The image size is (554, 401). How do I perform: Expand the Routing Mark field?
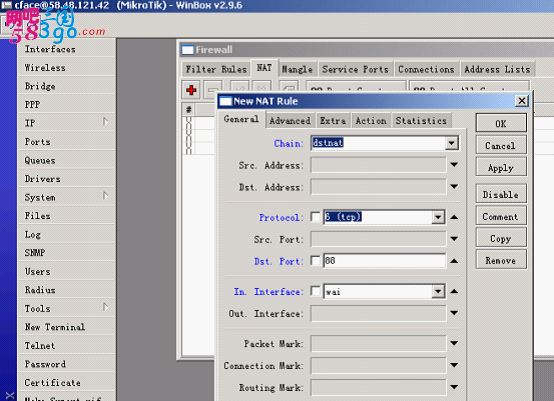454,387
